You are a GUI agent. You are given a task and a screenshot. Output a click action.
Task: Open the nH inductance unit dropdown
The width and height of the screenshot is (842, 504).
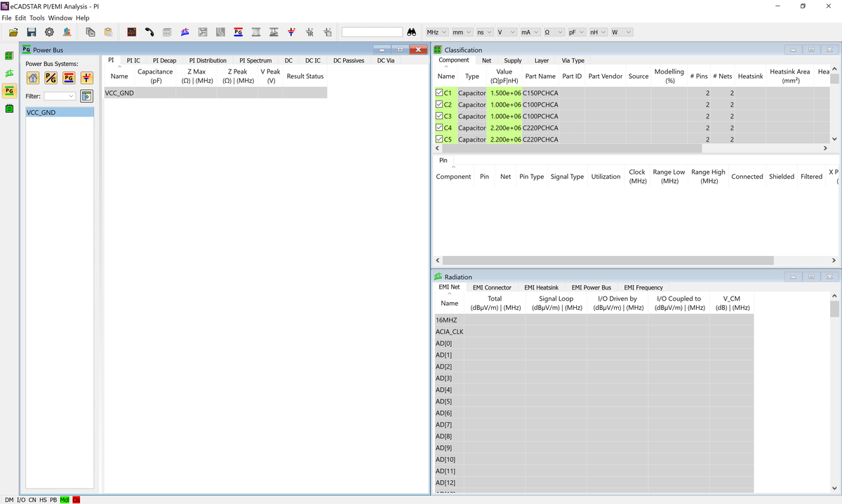click(x=598, y=32)
